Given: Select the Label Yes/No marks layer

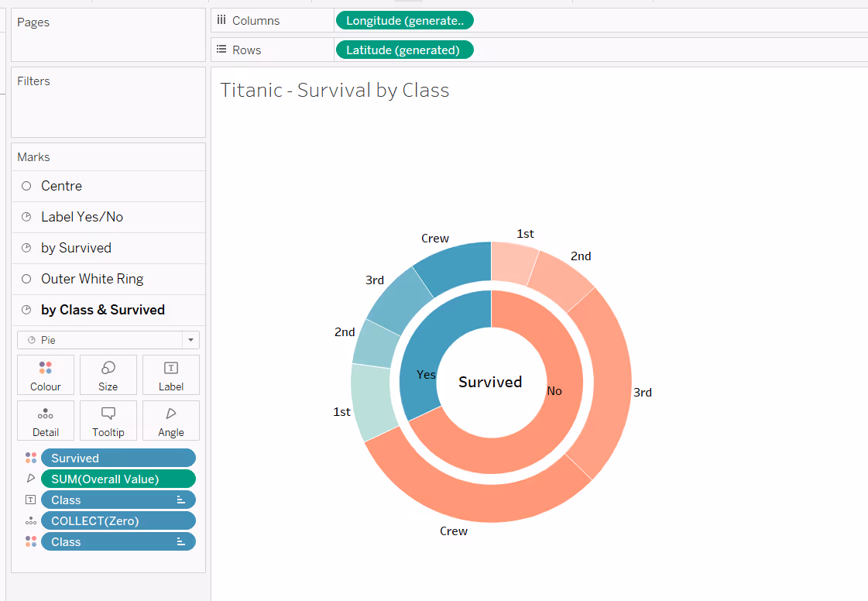Looking at the screenshot, I should [108, 217].
